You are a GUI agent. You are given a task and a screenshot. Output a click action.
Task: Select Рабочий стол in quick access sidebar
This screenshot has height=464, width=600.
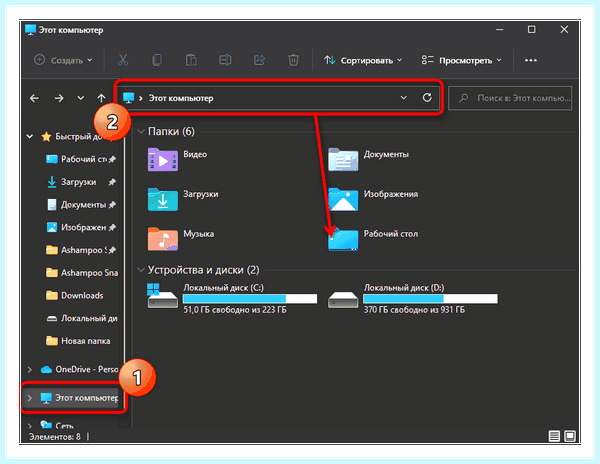coord(81,159)
